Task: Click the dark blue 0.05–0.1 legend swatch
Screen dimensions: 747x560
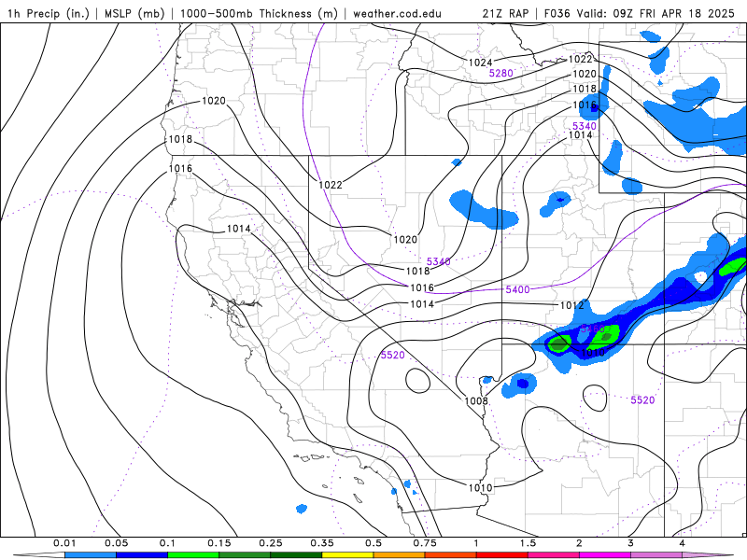Action: coord(142,555)
